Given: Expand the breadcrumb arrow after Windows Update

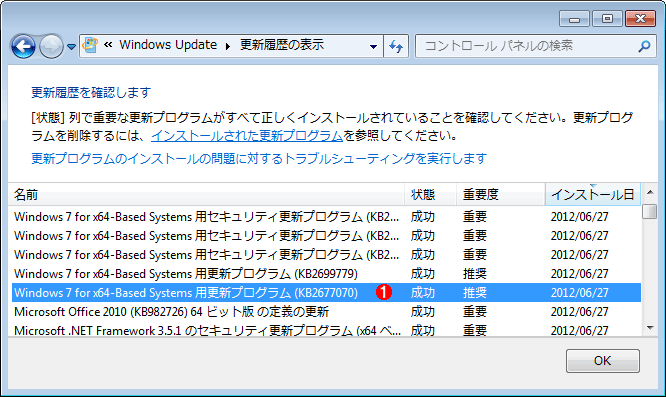Looking at the screenshot, I should [x=228, y=46].
